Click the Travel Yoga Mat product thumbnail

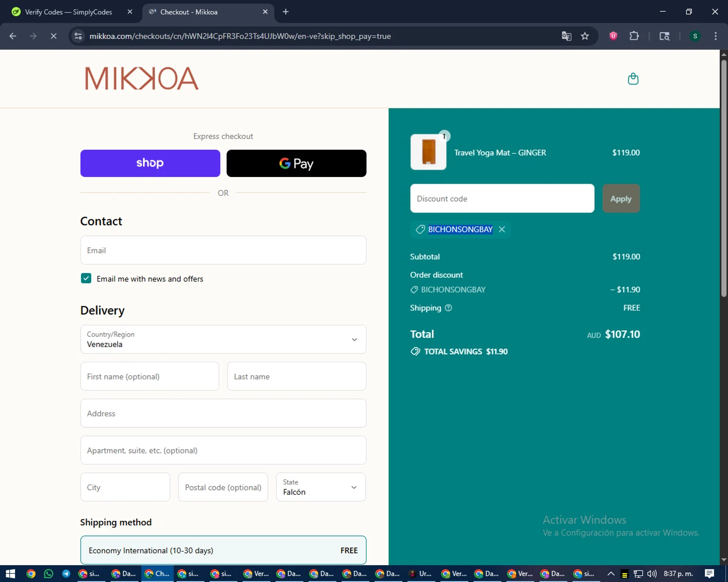[428, 152]
